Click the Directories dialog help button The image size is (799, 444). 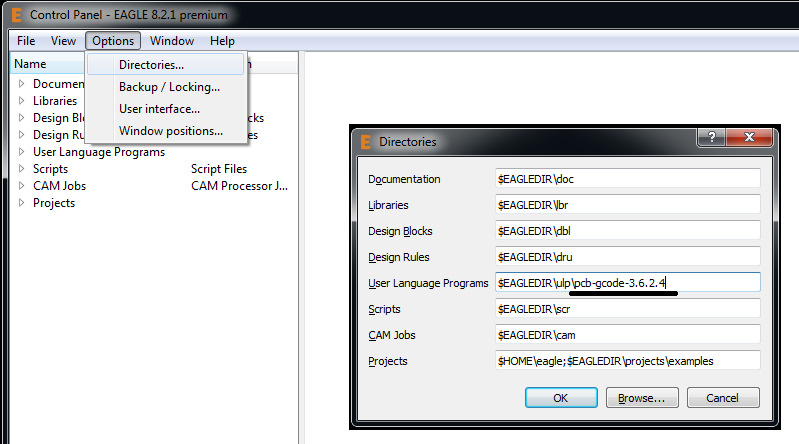pos(711,137)
